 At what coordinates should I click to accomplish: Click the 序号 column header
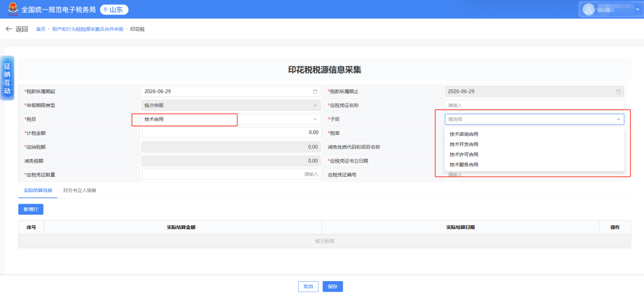tap(31, 227)
